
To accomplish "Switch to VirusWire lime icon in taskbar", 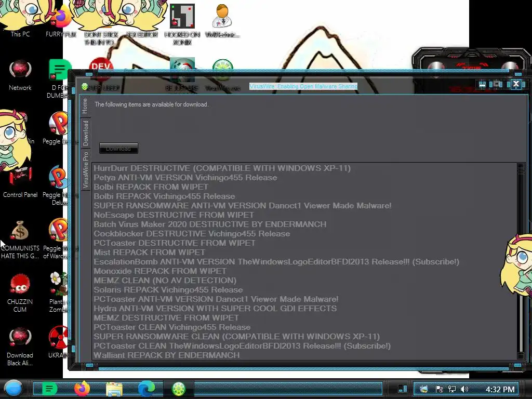I will pyautogui.click(x=179, y=389).
